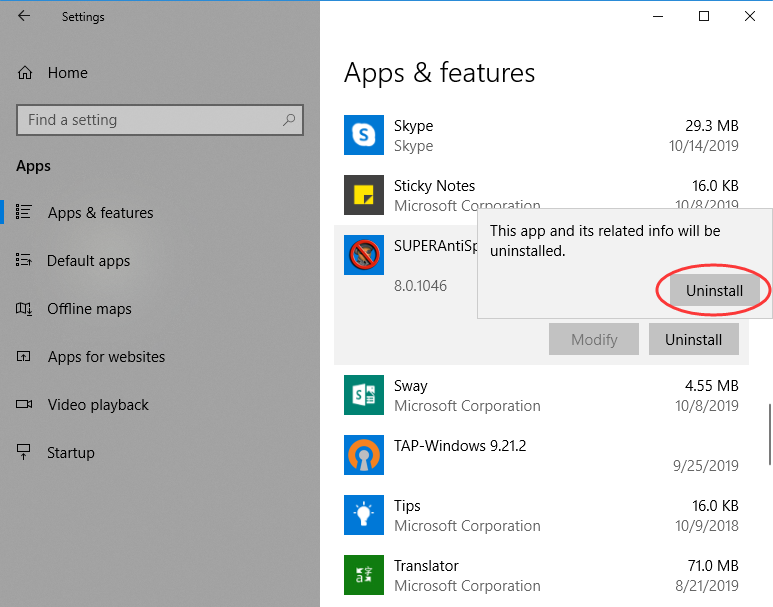Click the greyed Modify button

594,339
